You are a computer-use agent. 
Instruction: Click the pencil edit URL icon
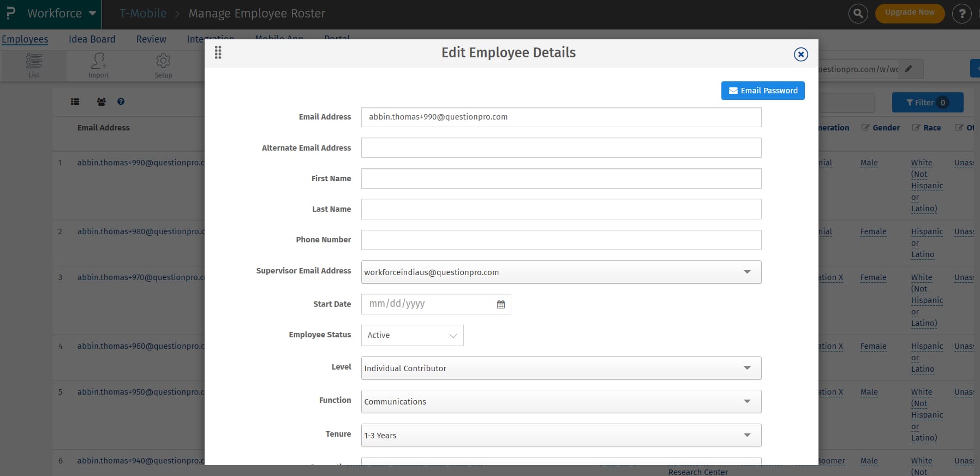(909, 69)
